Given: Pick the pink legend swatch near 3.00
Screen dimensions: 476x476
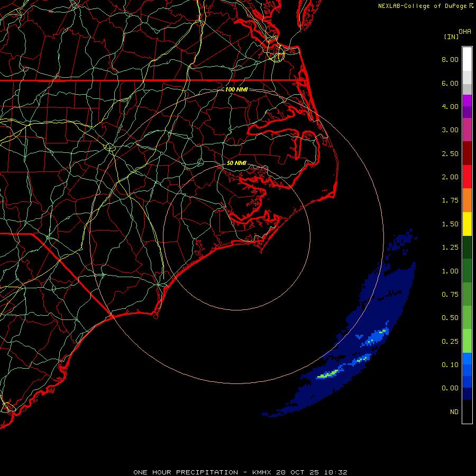Looking at the screenshot, I should coord(467,130).
